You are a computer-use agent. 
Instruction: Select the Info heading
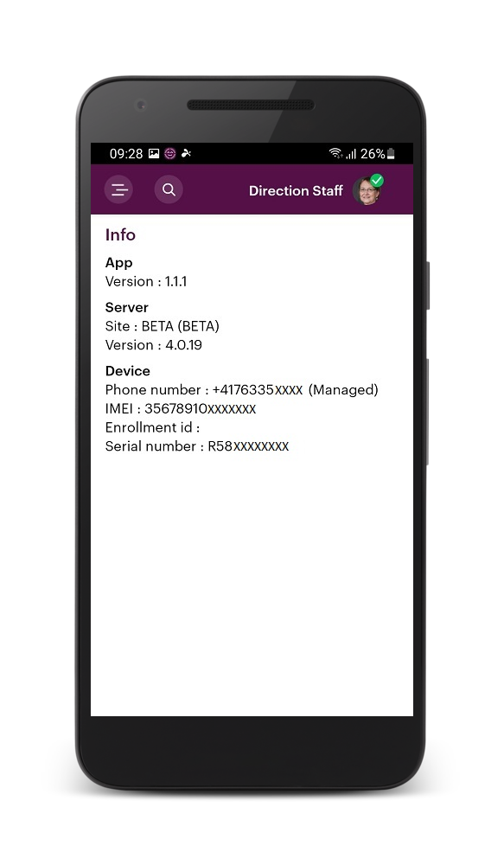pyautogui.click(x=120, y=235)
